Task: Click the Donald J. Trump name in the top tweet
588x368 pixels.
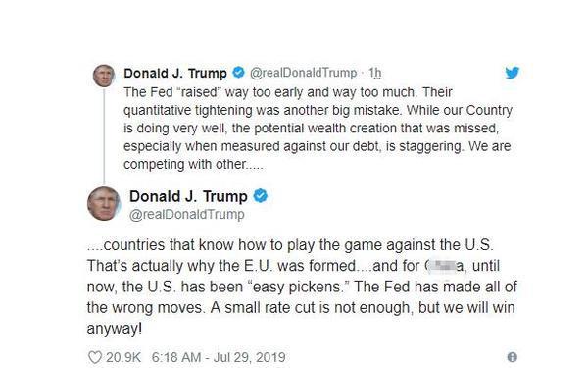Action: click(x=175, y=73)
